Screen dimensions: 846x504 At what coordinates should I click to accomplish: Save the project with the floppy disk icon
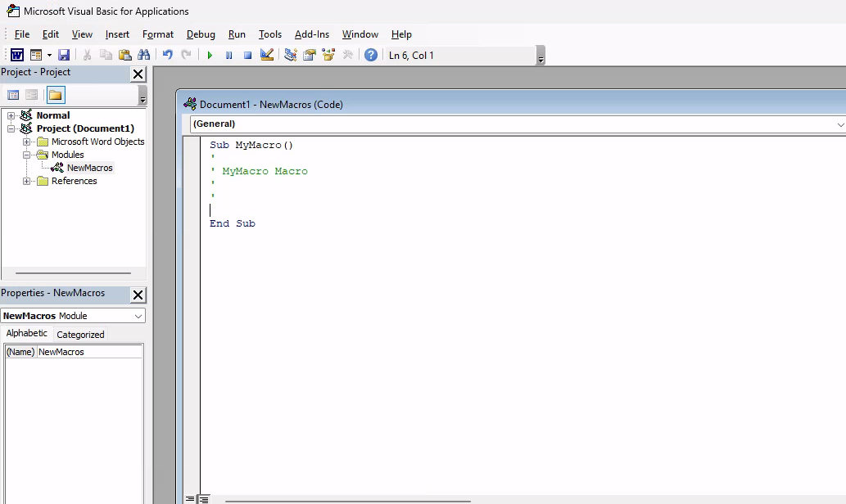64,55
